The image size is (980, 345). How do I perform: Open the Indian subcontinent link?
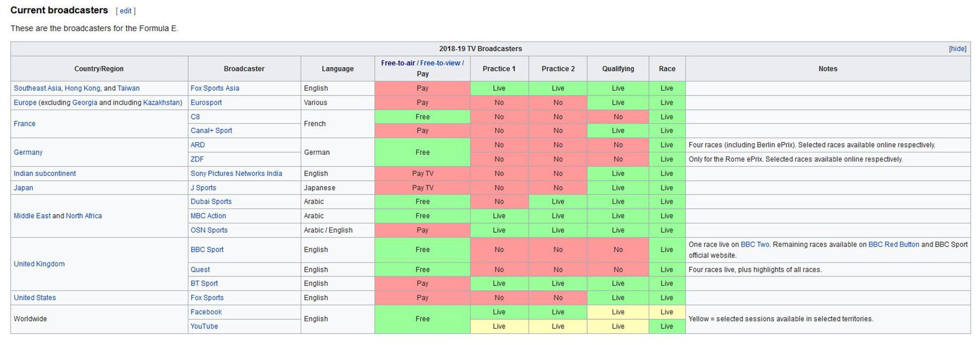pyautogui.click(x=45, y=174)
